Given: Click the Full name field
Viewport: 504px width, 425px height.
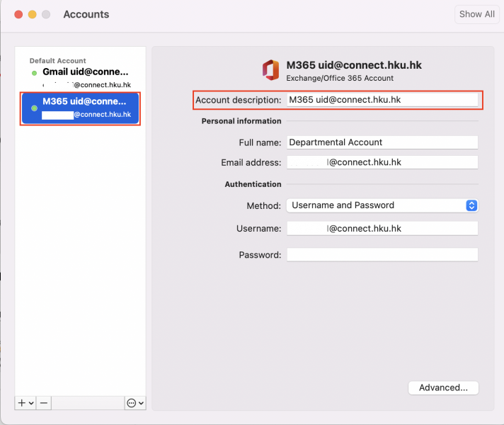Looking at the screenshot, I should click(382, 142).
